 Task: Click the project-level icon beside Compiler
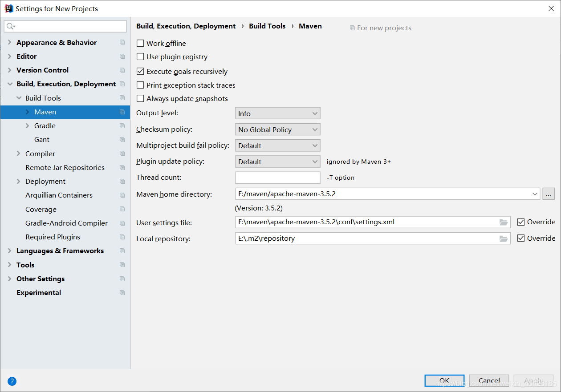click(x=122, y=154)
